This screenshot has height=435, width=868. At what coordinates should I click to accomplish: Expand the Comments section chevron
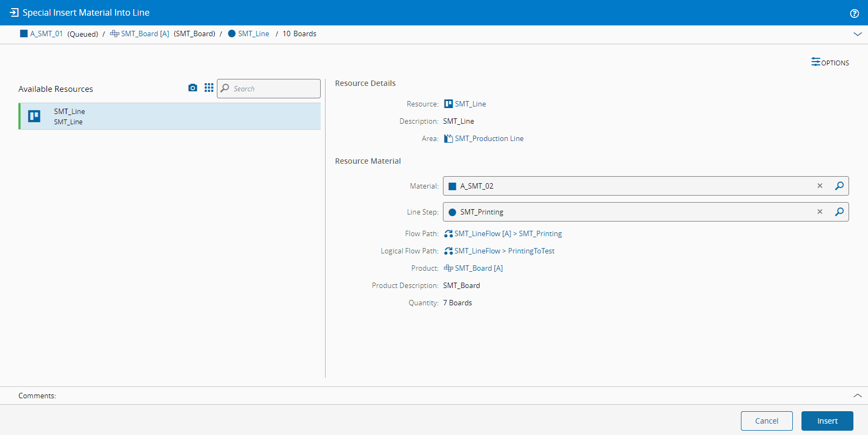858,396
